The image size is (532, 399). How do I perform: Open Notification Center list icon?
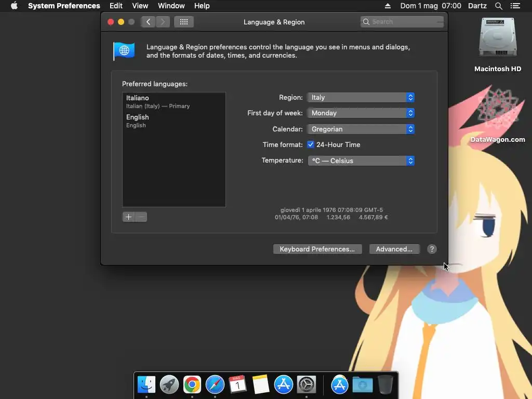[515, 6]
